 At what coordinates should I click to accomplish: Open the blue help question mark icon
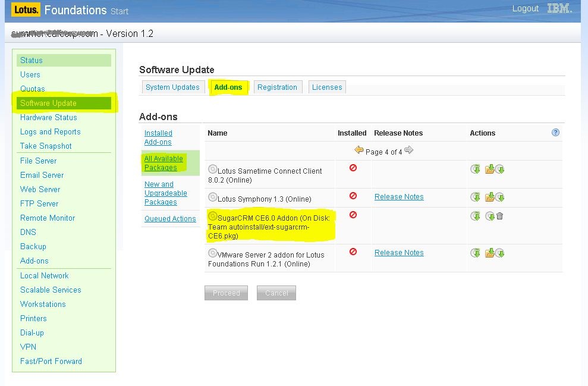555,133
